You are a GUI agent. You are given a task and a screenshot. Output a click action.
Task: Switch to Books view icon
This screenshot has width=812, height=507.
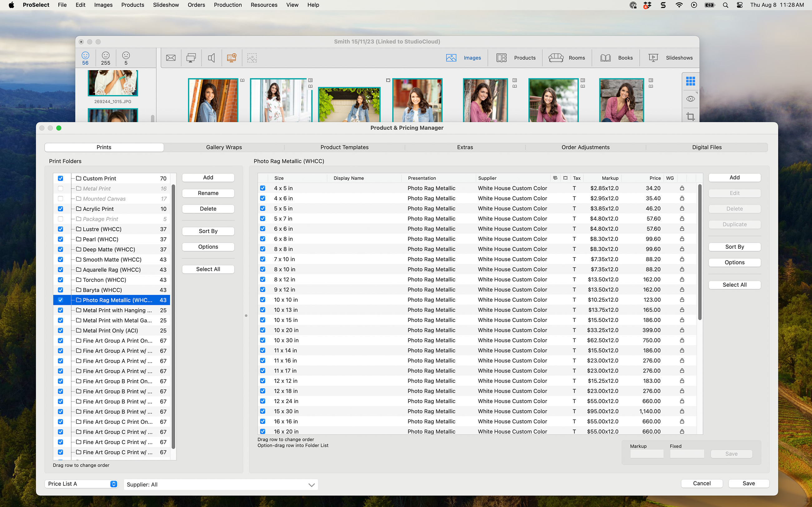[605, 58]
